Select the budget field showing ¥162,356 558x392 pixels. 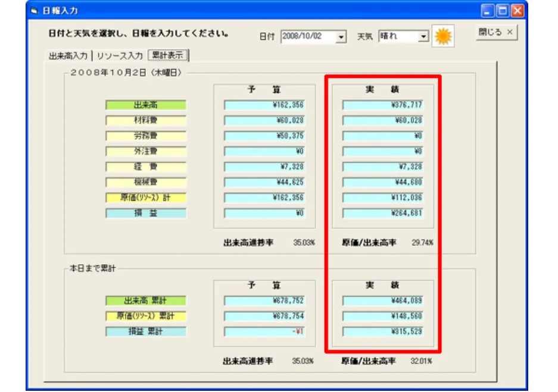pos(264,105)
